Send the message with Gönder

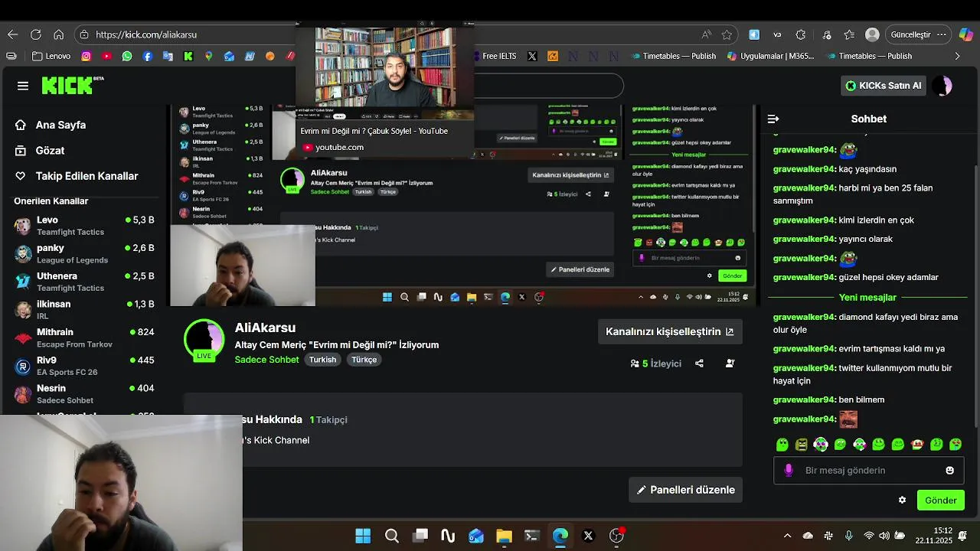(941, 500)
